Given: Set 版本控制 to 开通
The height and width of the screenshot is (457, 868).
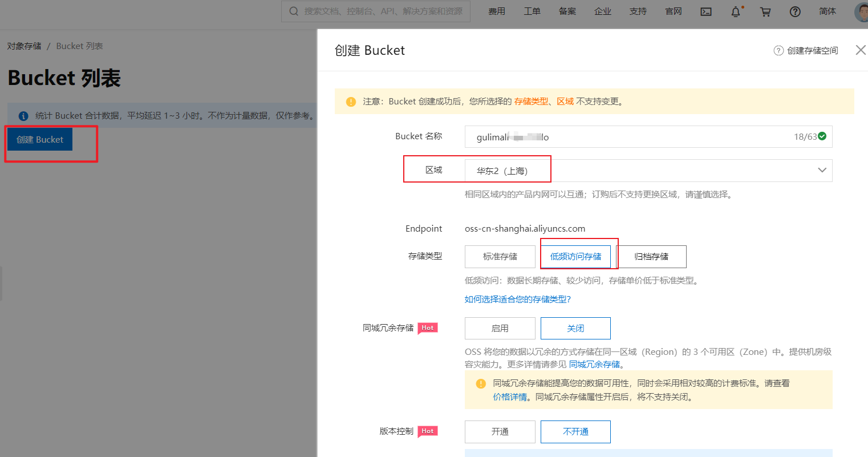Looking at the screenshot, I should point(500,432).
